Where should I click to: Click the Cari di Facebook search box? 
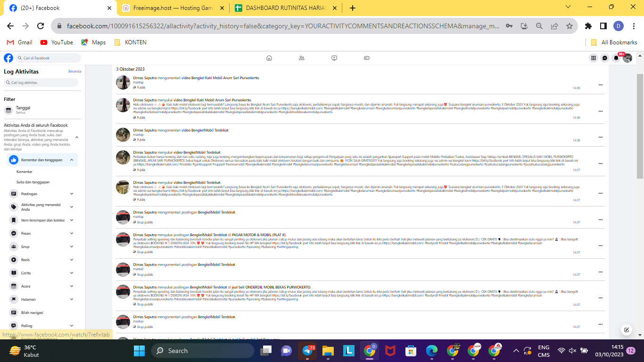[48, 58]
